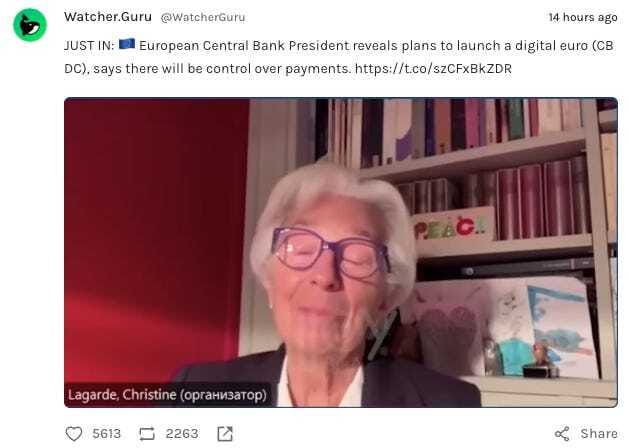Open the Watcher.Guru display name profile

pyautogui.click(x=108, y=17)
